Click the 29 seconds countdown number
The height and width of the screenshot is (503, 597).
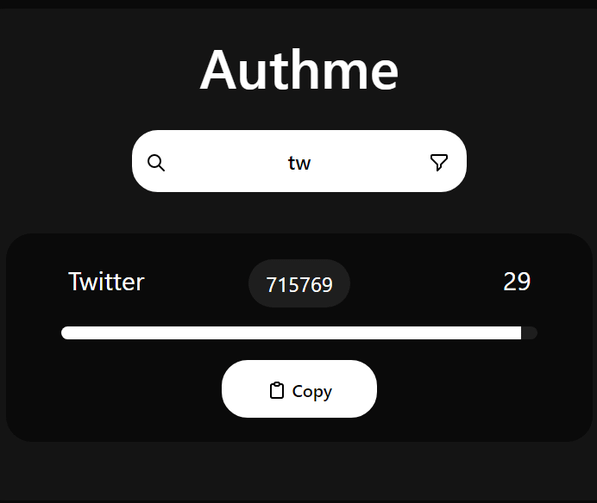(x=517, y=282)
